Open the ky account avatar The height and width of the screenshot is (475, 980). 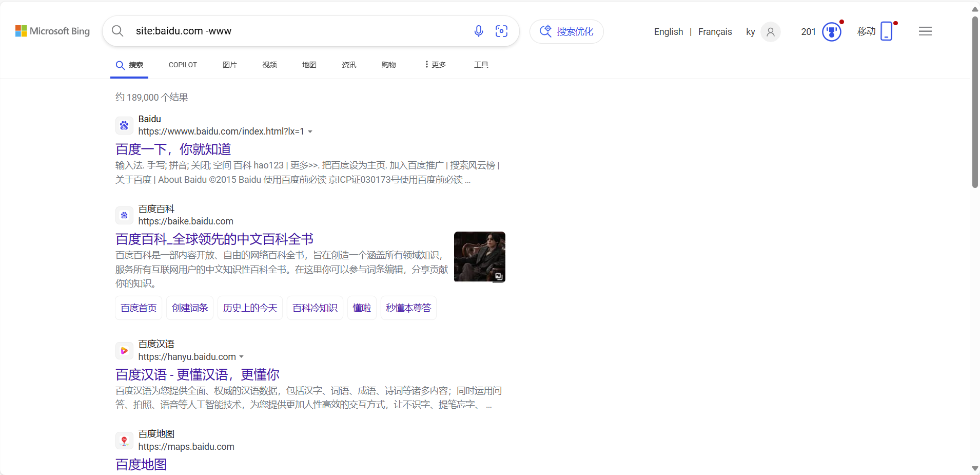[x=770, y=32]
